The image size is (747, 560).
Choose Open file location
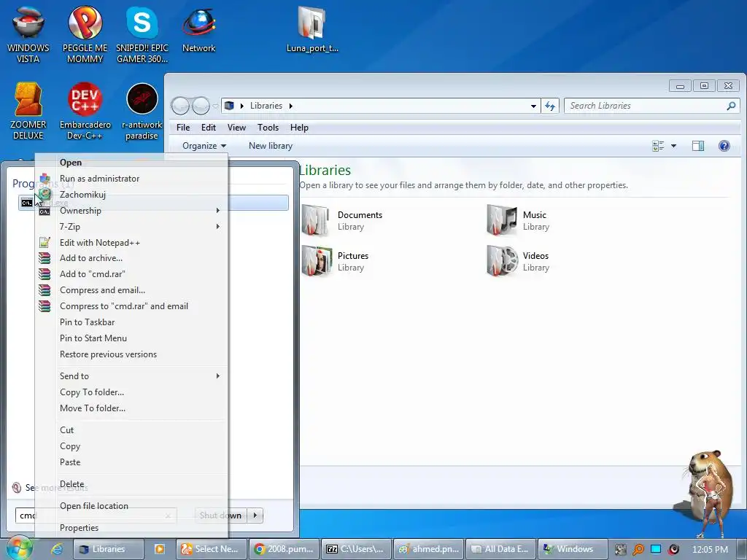click(131, 506)
